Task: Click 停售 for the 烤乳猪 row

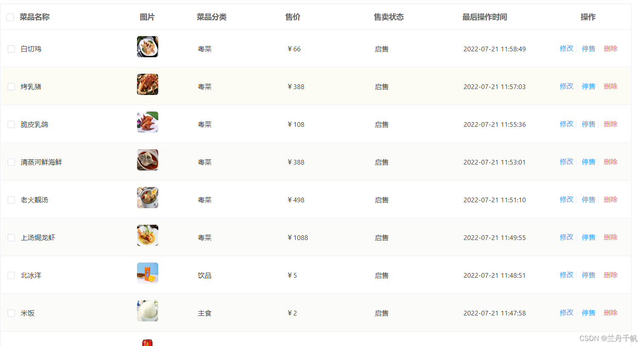Action: coord(588,86)
